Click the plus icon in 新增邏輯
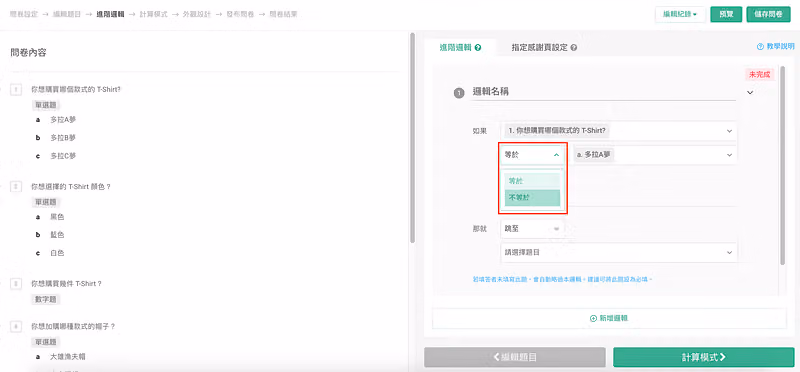 (x=593, y=318)
